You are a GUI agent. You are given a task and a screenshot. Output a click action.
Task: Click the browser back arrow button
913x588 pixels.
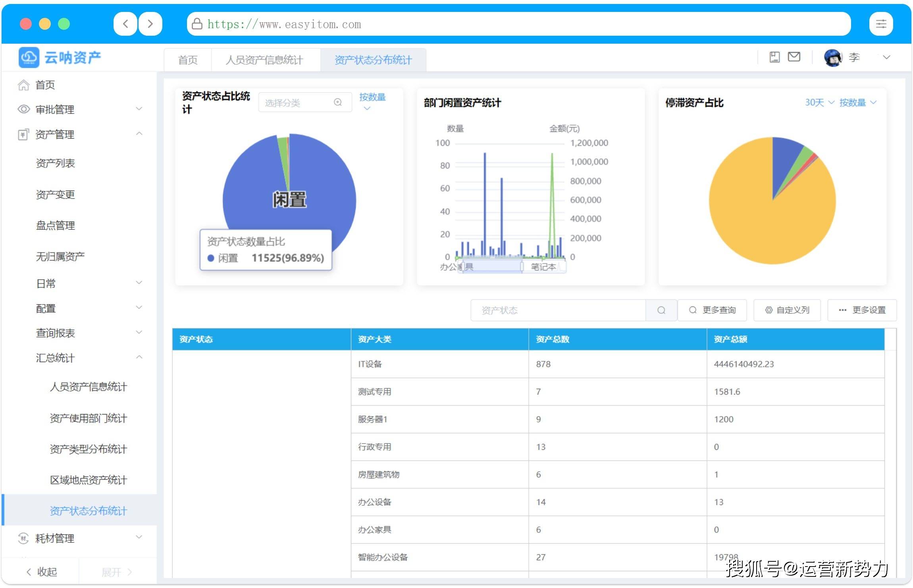click(125, 24)
